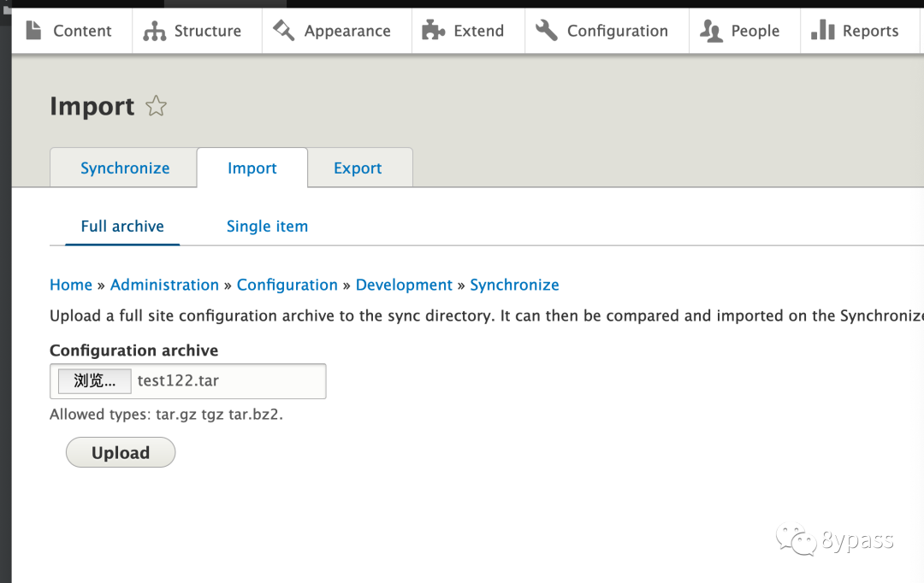924x583 pixels.
Task: Follow the Development breadcrumb link
Action: [x=404, y=285]
